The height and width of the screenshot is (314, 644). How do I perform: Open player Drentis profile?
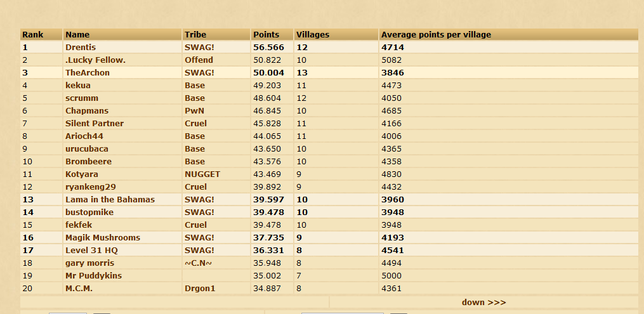pyautogui.click(x=81, y=47)
